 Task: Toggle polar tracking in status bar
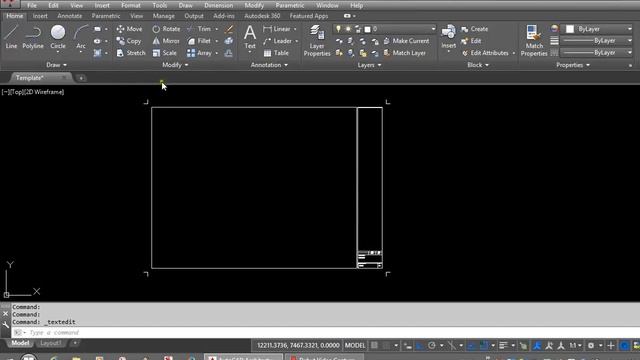432,345
